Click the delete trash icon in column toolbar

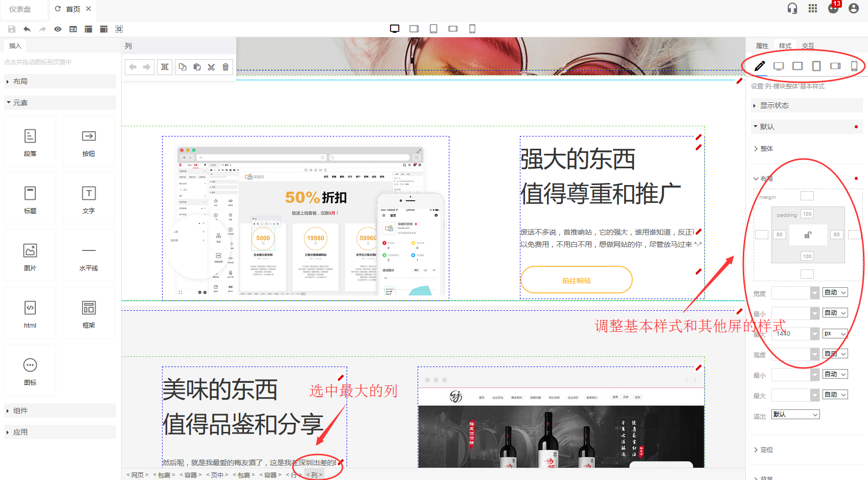225,67
